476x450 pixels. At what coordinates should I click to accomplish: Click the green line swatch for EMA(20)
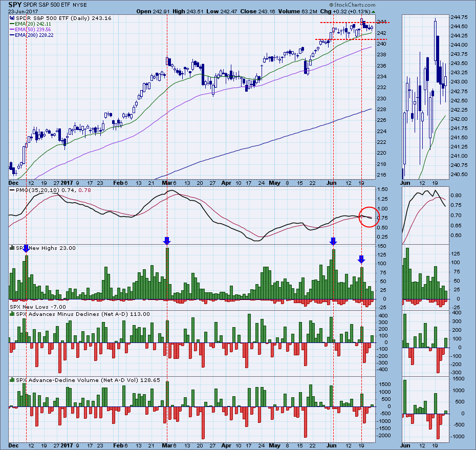[x=12, y=24]
